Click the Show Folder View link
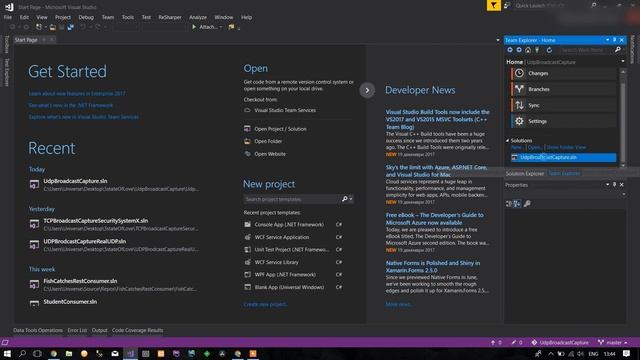The height and width of the screenshot is (360, 640). (x=566, y=147)
